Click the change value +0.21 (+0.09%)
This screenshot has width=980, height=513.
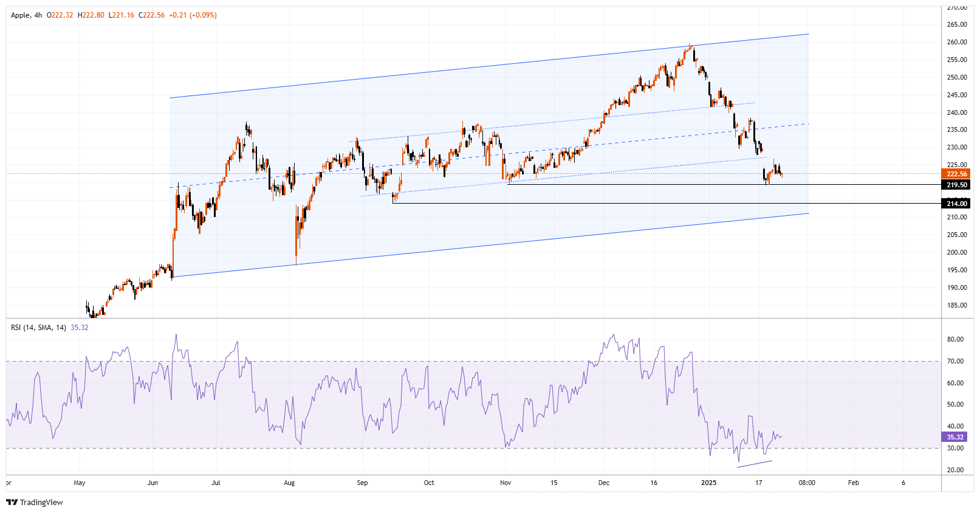coord(193,15)
